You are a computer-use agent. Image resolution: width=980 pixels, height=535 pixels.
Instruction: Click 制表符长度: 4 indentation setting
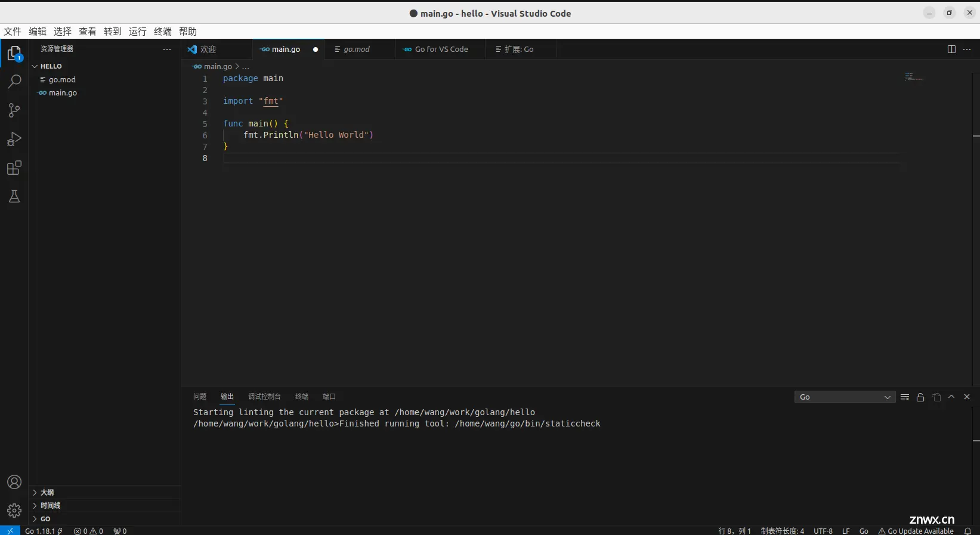(783, 531)
